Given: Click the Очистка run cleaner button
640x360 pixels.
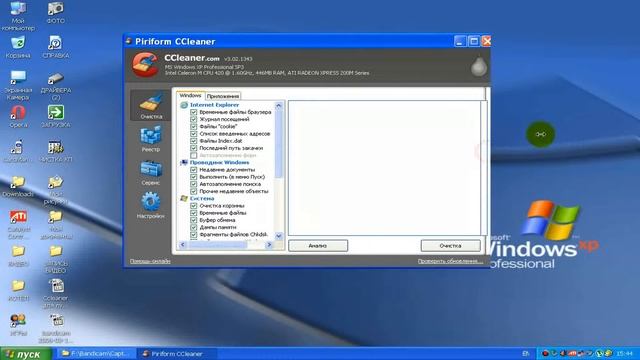Looking at the screenshot, I should (450, 246).
